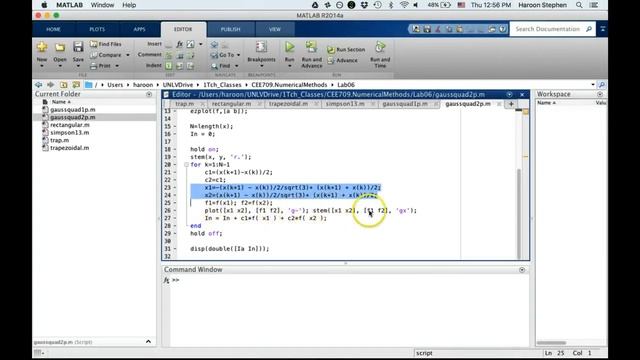Click the save icon in quick access bar
640x360 pixels.
click(427, 29)
